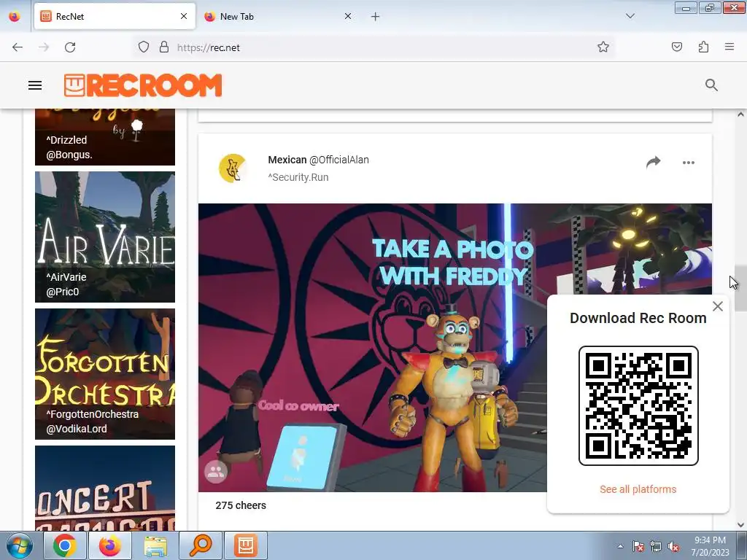Switch to the RecNet tab
This screenshot has width=747, height=560.
coord(115,16)
